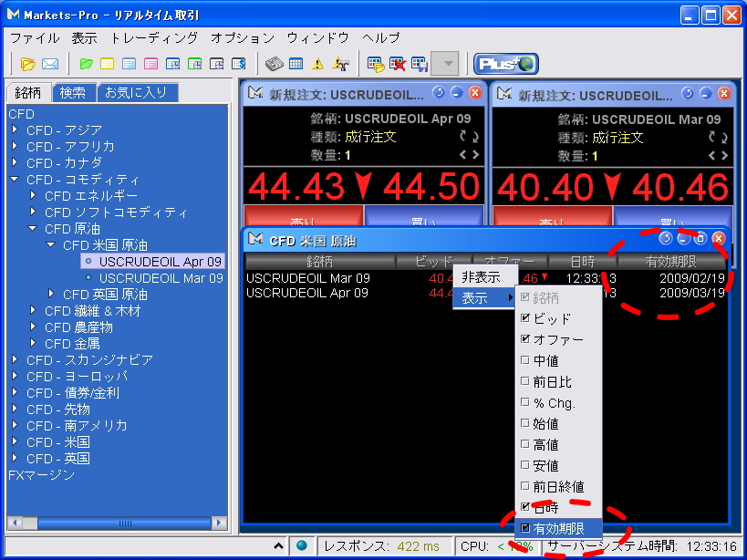The width and height of the screenshot is (747, 560).
Task: Expand the CFD 金属 tree node
Action: point(33,343)
